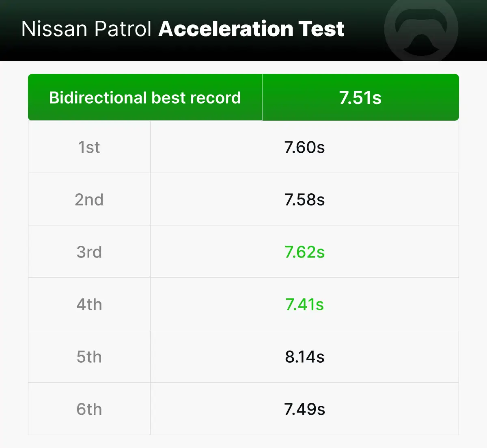This screenshot has height=448, width=487.
Task: Select the green 7.41s time value
Action: (304, 305)
